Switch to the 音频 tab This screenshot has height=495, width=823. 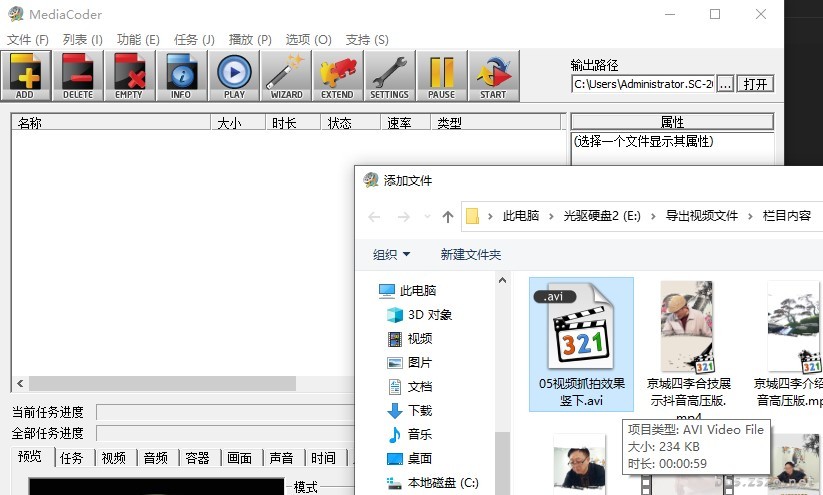[156, 458]
